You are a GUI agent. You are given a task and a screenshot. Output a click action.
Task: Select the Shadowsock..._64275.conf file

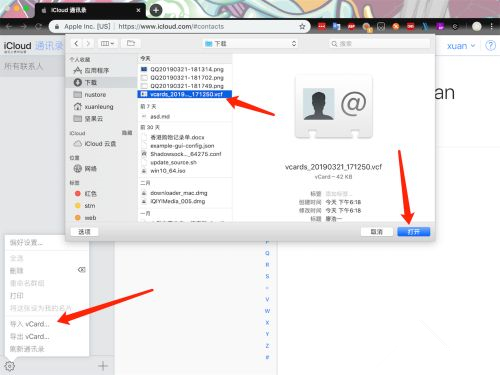pos(185,154)
